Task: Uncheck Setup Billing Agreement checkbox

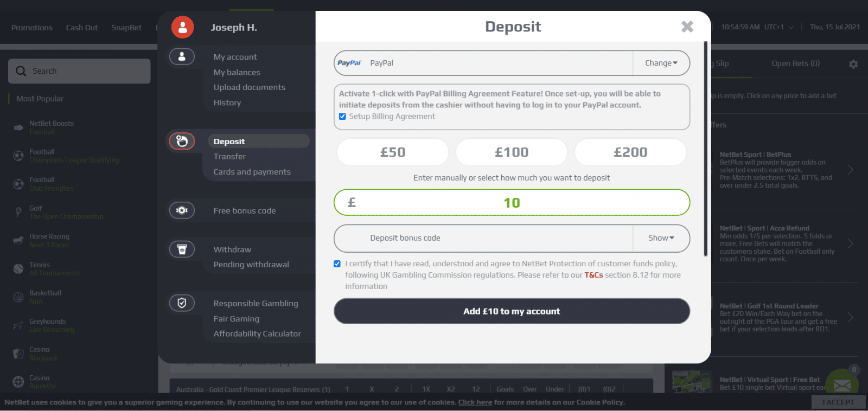Action: (342, 117)
